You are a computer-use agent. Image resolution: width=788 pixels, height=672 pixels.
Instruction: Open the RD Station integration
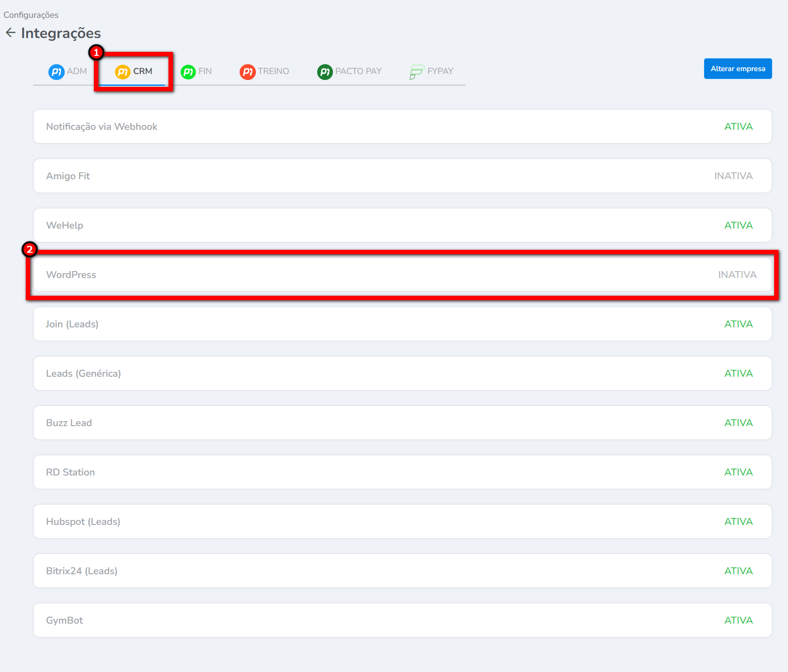pyautogui.click(x=71, y=473)
